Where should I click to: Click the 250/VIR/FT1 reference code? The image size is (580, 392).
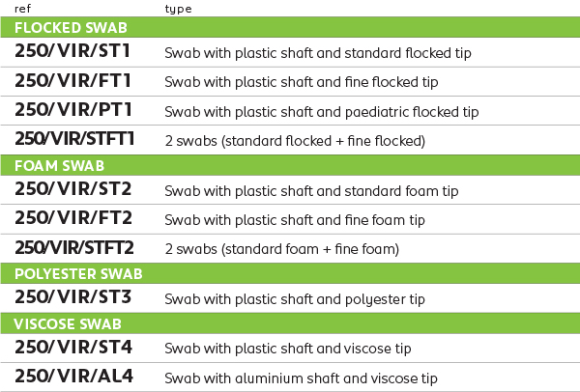[x=72, y=80]
